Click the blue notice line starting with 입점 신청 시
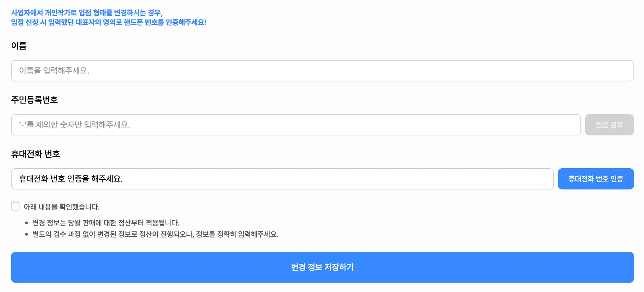Screen dimensions: 644x292 click(x=108, y=22)
